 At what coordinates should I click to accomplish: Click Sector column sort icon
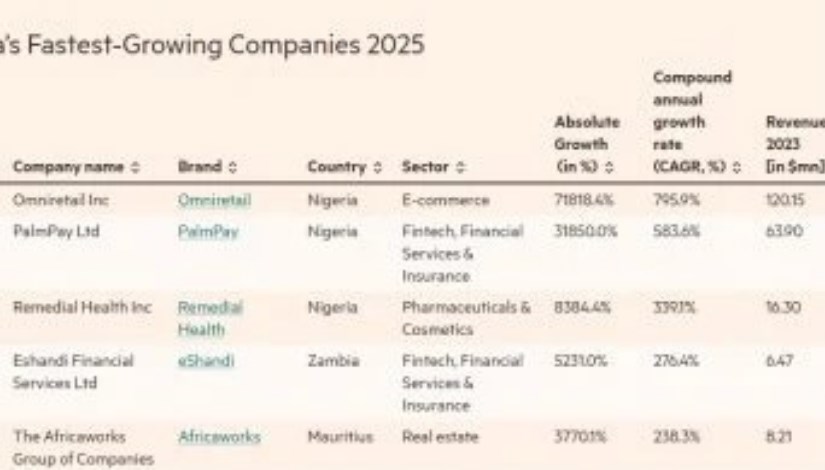460,167
